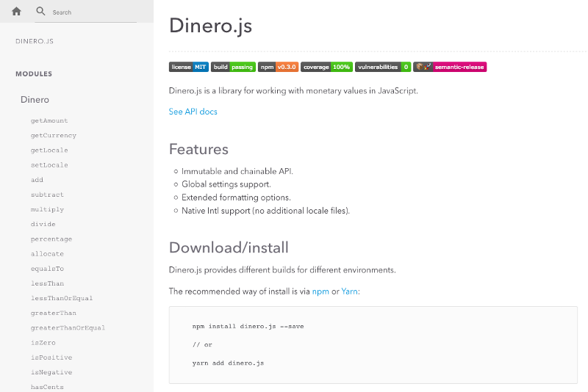
Task: Go to getLocale method
Action: (49, 150)
